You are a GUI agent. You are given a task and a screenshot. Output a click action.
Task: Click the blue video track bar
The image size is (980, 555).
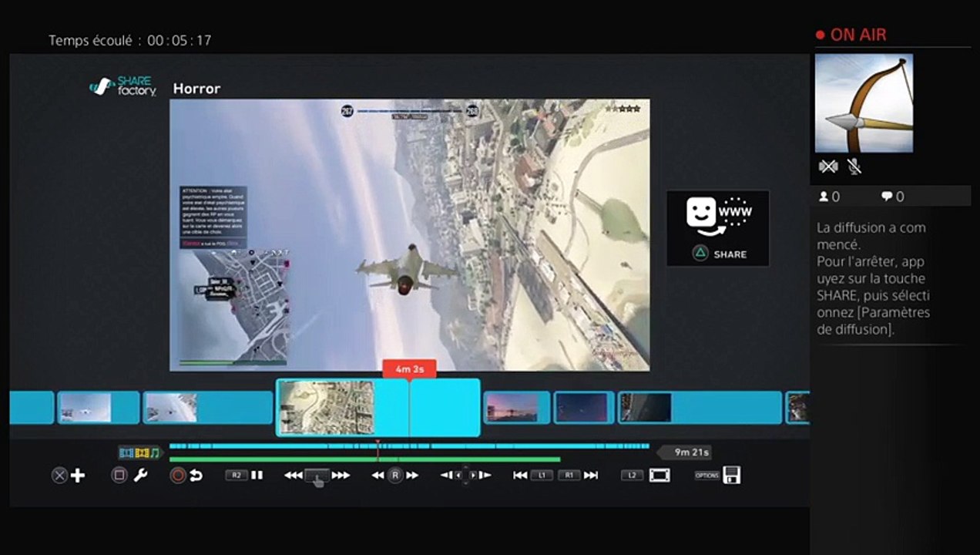pyautogui.click(x=409, y=446)
